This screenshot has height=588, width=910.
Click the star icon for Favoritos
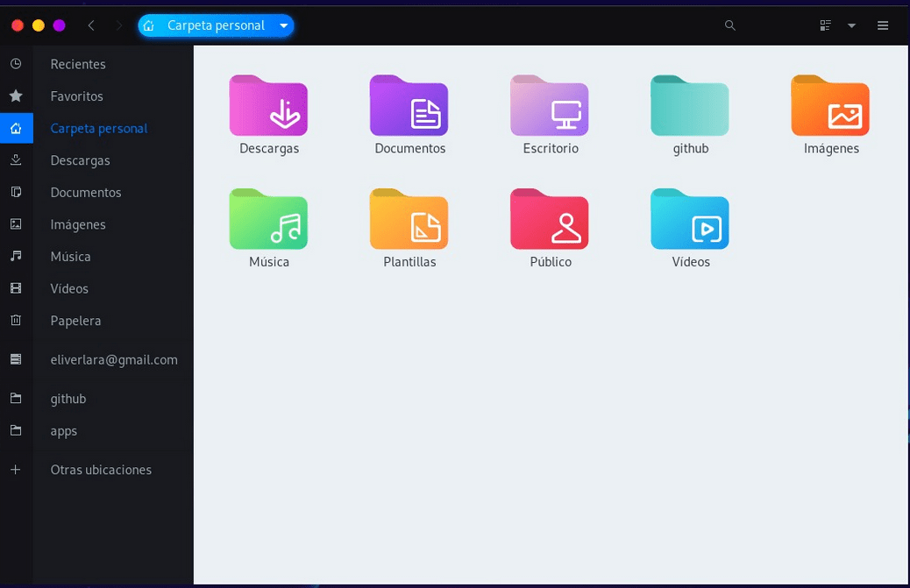point(17,96)
